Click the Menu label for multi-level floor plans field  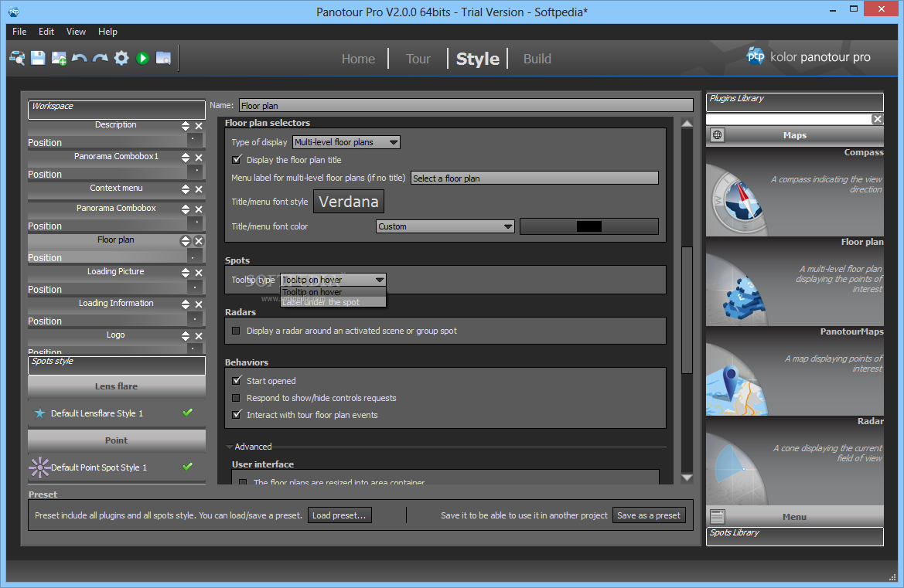534,178
